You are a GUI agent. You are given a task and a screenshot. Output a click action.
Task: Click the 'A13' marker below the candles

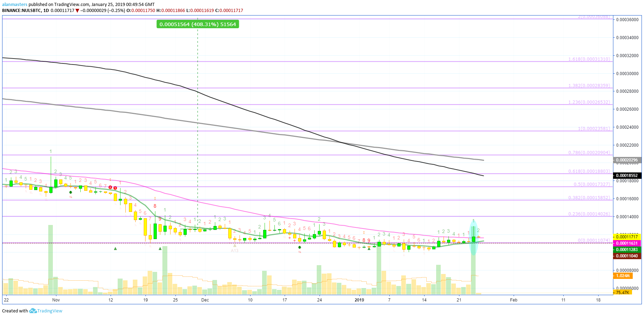[235, 251]
